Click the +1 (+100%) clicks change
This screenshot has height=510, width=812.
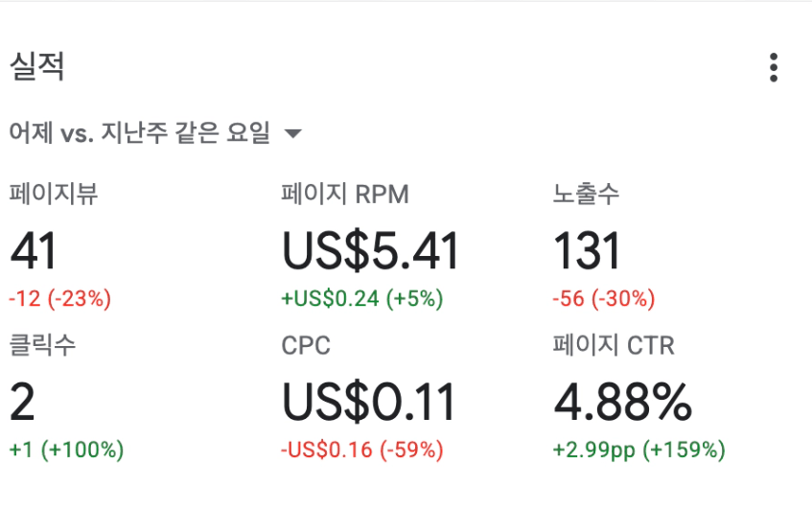pyautogui.click(x=66, y=449)
